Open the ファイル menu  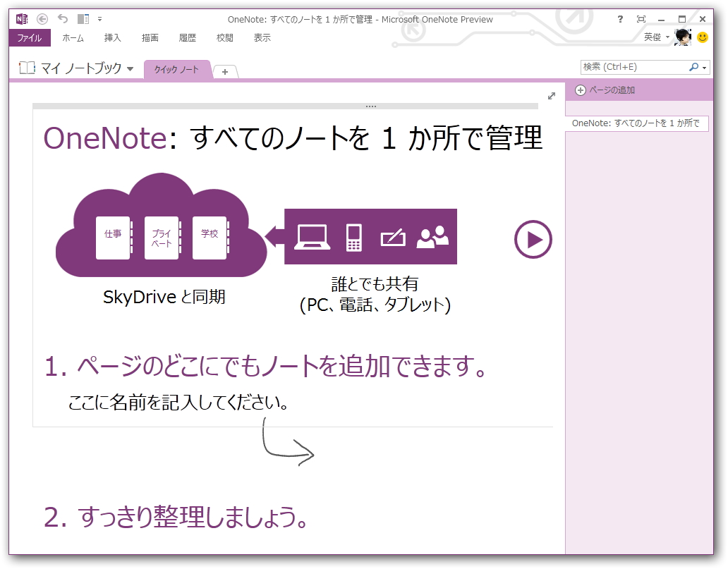click(30, 38)
